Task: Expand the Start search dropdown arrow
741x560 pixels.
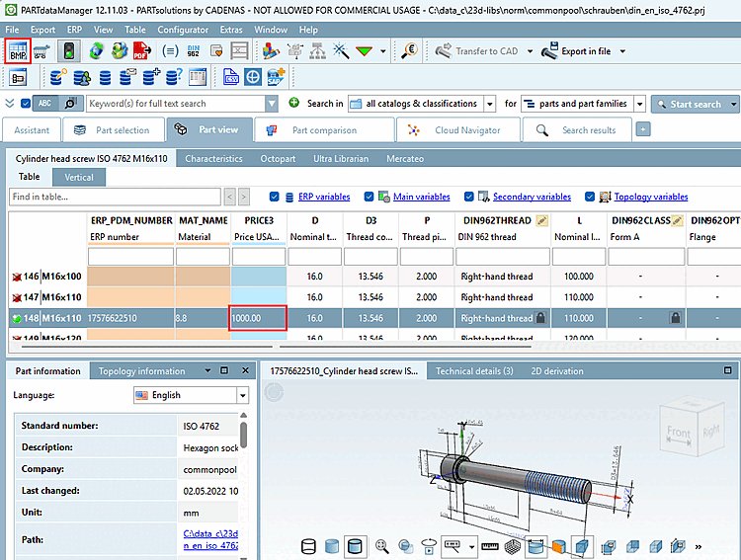Action: pyautogui.click(x=733, y=104)
